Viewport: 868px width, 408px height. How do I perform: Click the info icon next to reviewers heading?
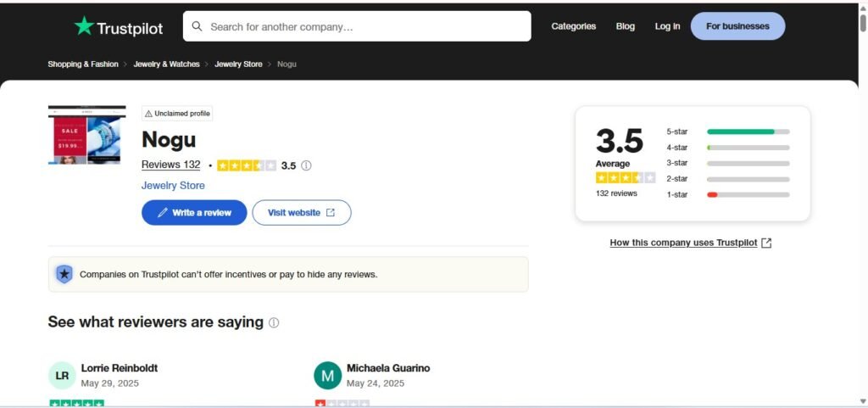[274, 322]
